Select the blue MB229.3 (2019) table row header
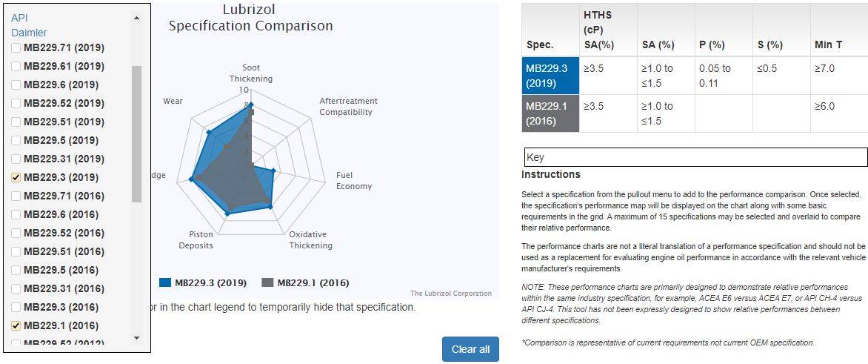868x364 pixels. coord(550,76)
